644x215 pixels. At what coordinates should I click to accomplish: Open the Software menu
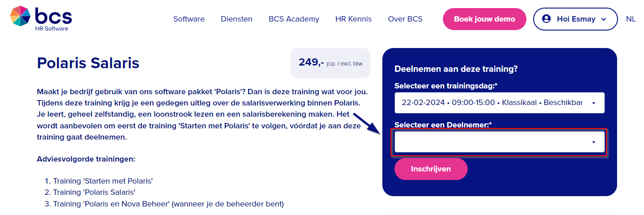189,19
